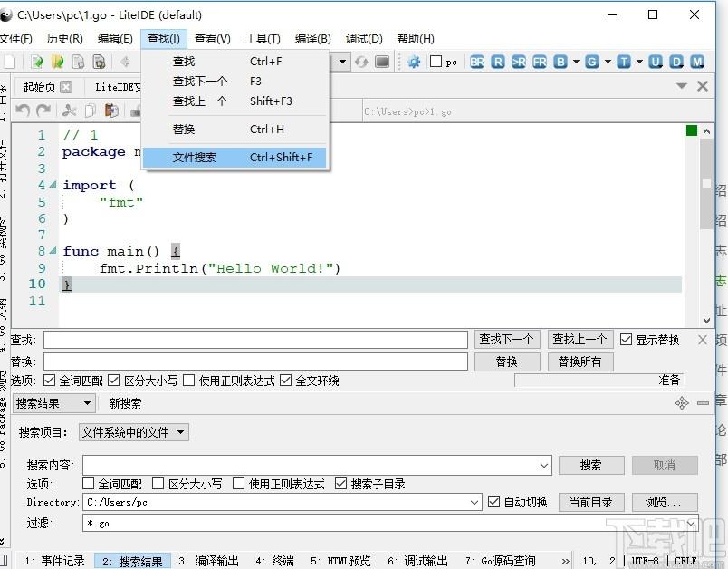Expand the 搜索内容 history dropdown arrow
The height and width of the screenshot is (569, 728).
pos(544,465)
